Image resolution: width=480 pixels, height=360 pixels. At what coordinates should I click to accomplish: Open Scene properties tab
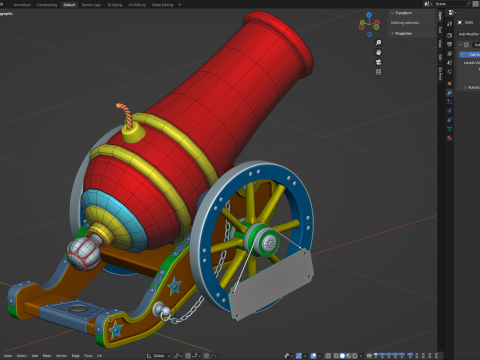point(449,62)
